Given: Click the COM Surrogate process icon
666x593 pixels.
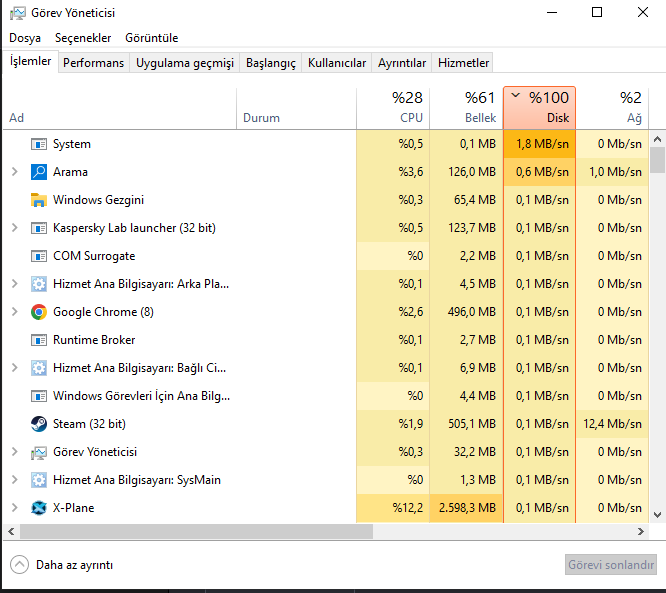Looking at the screenshot, I should 39,256.
